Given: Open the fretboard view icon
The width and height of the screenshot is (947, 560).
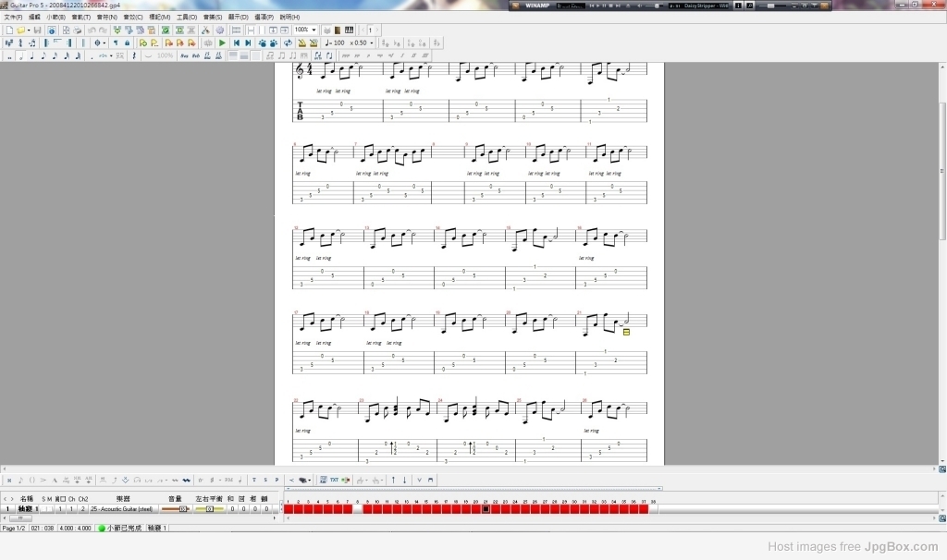Looking at the screenshot, I should pos(338,30).
